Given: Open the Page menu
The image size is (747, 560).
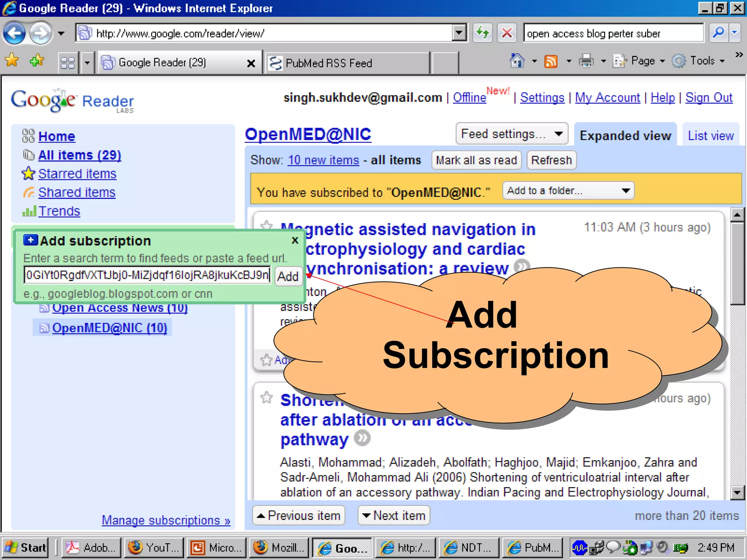Looking at the screenshot, I should pyautogui.click(x=639, y=61).
